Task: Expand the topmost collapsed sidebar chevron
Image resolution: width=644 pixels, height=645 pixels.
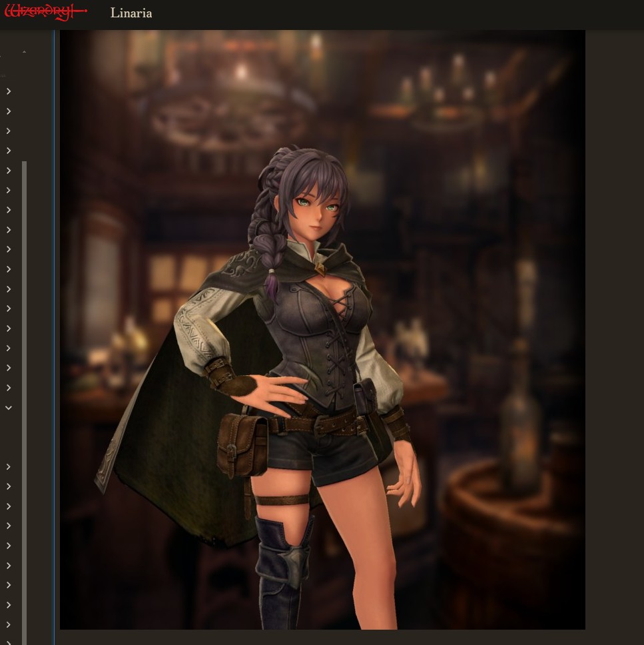Action: click(x=9, y=91)
